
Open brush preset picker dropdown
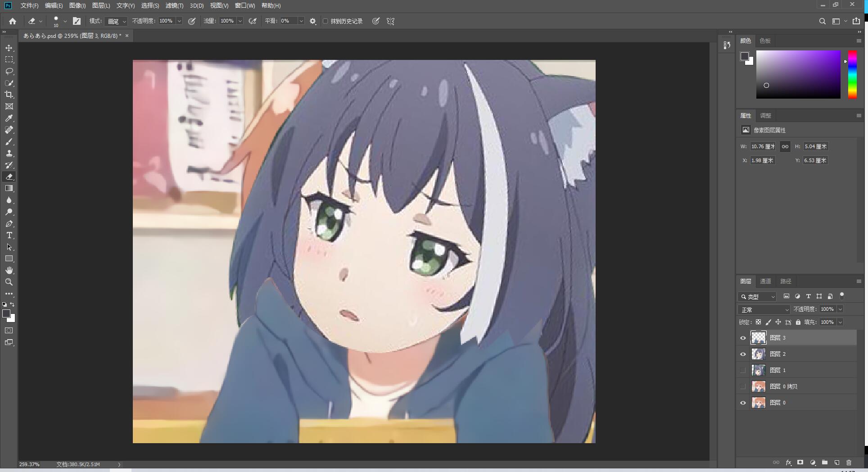pyautogui.click(x=65, y=21)
